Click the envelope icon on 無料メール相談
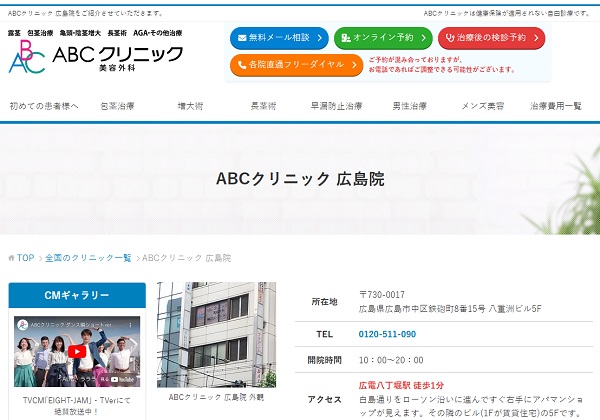This screenshot has width=600, height=420. 242,38
